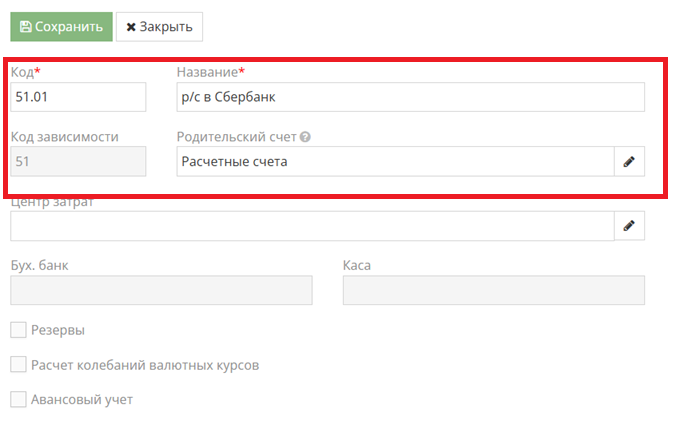Select the Код зависимости field showing 51
Viewport: 681px width, 440px height.
tap(78, 162)
